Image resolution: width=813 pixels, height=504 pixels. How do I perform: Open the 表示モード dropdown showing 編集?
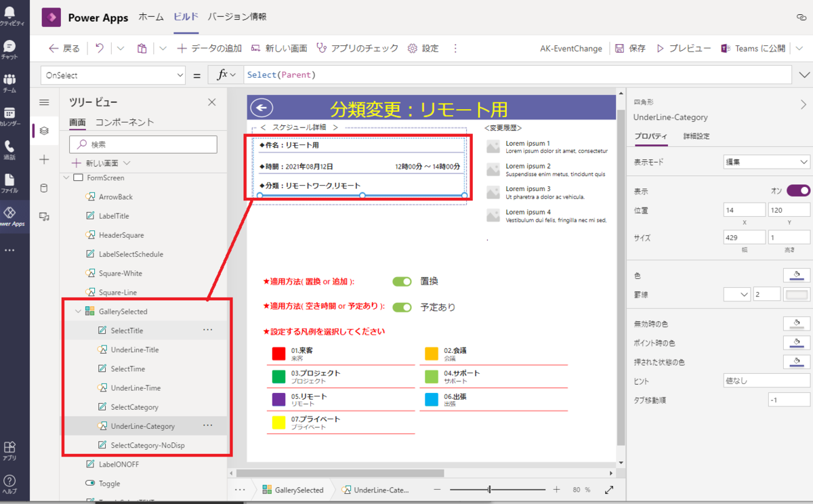click(x=766, y=162)
